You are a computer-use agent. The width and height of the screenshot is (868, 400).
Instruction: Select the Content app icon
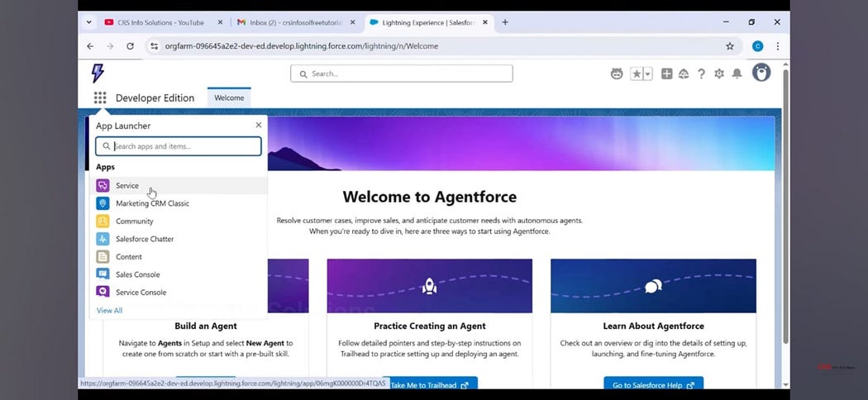[103, 256]
